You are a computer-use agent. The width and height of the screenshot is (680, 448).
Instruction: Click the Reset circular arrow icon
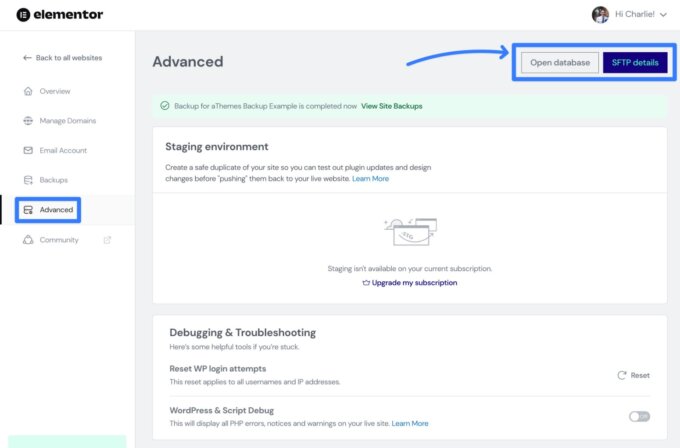pos(621,375)
